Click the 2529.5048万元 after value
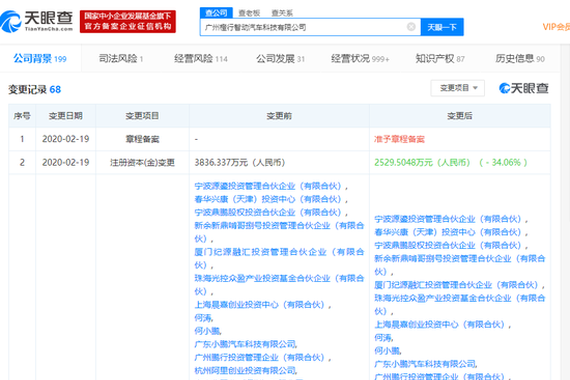 point(422,163)
